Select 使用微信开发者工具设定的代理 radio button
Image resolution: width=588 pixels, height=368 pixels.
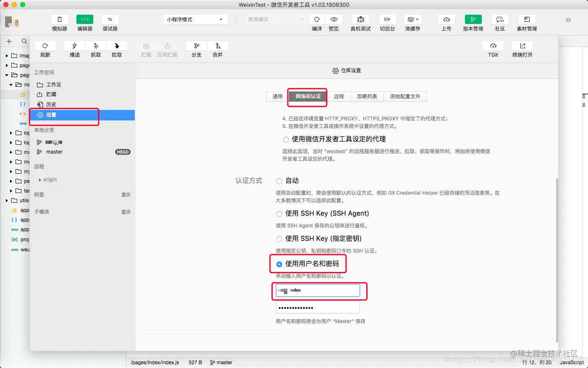click(x=286, y=139)
